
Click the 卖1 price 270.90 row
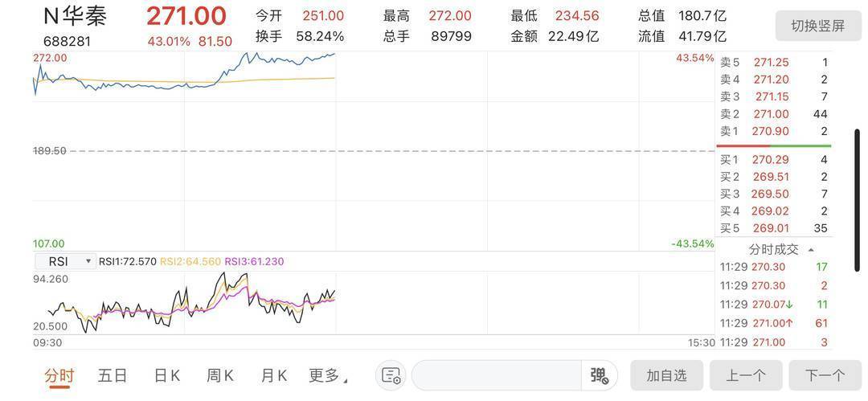pyautogui.click(x=772, y=131)
